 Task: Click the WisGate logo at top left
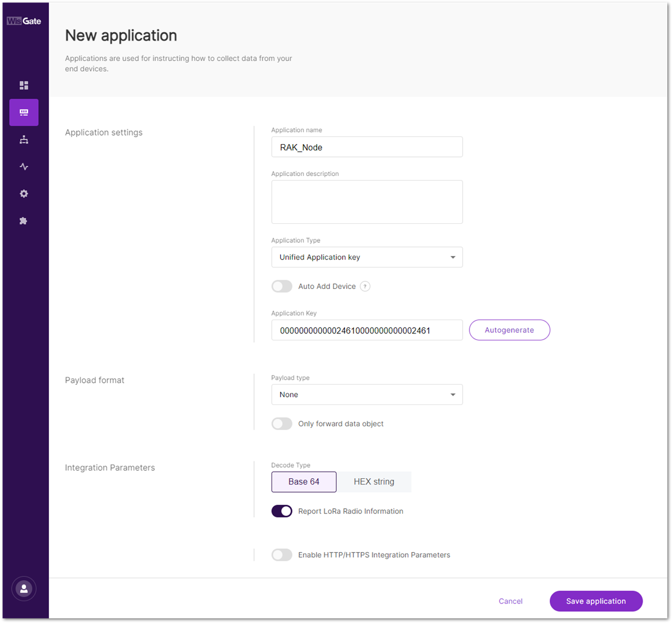coord(24,21)
